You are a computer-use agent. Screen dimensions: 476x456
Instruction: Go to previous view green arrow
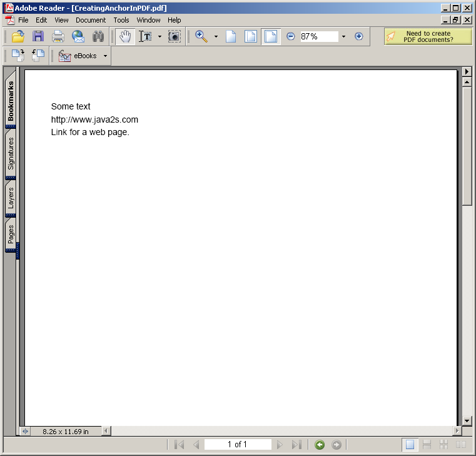(320, 445)
